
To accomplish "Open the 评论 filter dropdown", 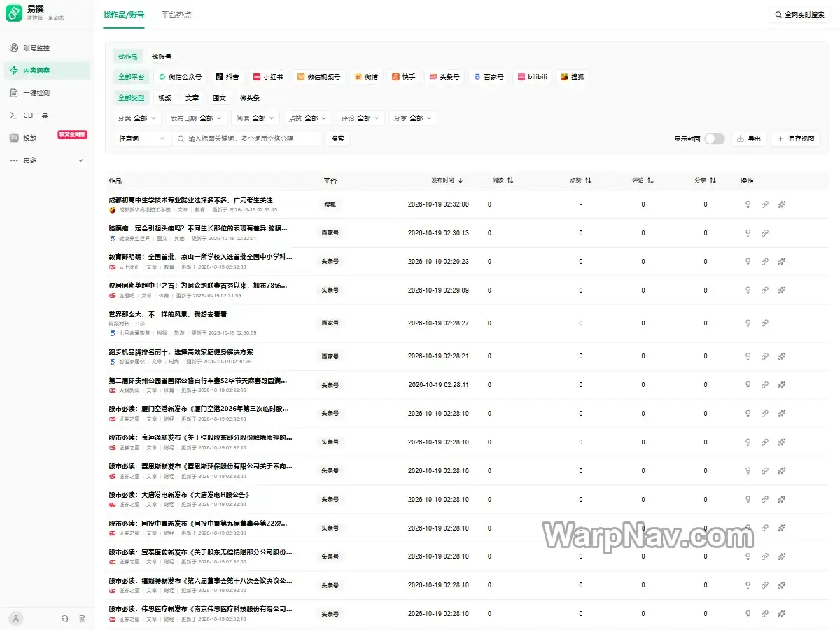I will 361,118.
